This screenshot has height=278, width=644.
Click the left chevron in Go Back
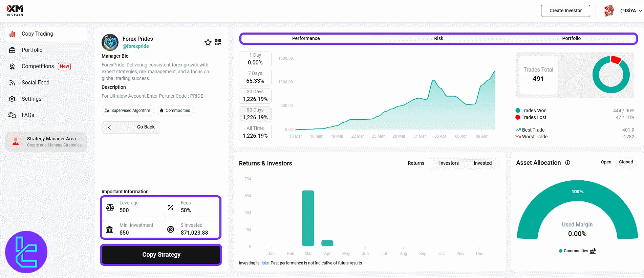click(109, 127)
